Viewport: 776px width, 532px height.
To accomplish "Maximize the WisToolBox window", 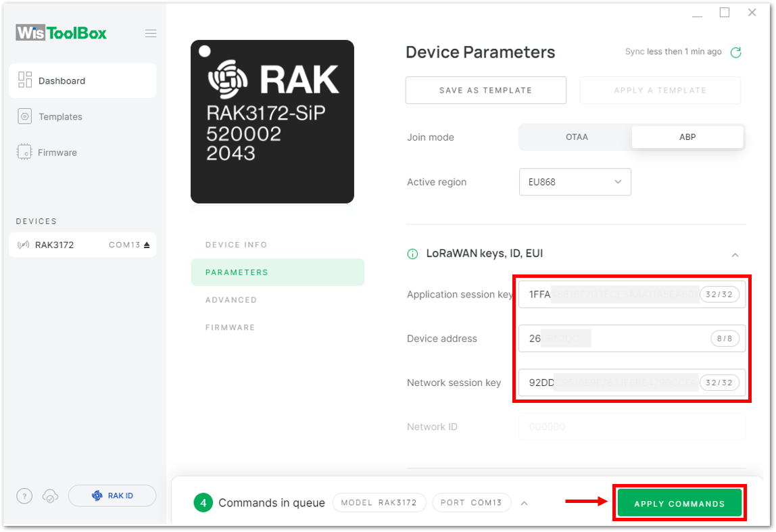I will (725, 12).
